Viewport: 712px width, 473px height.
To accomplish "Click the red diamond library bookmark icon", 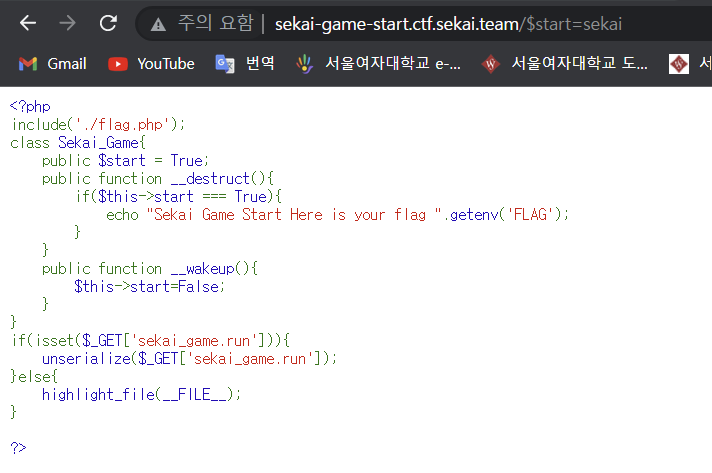I will 491,64.
